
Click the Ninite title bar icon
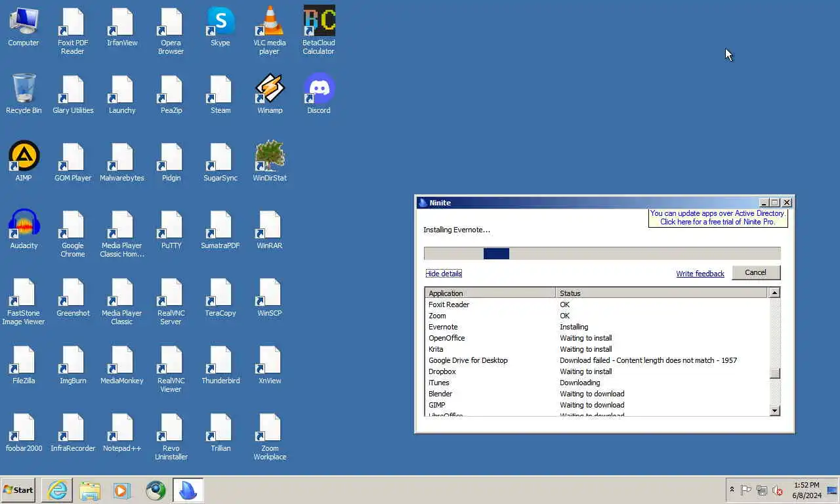click(423, 203)
